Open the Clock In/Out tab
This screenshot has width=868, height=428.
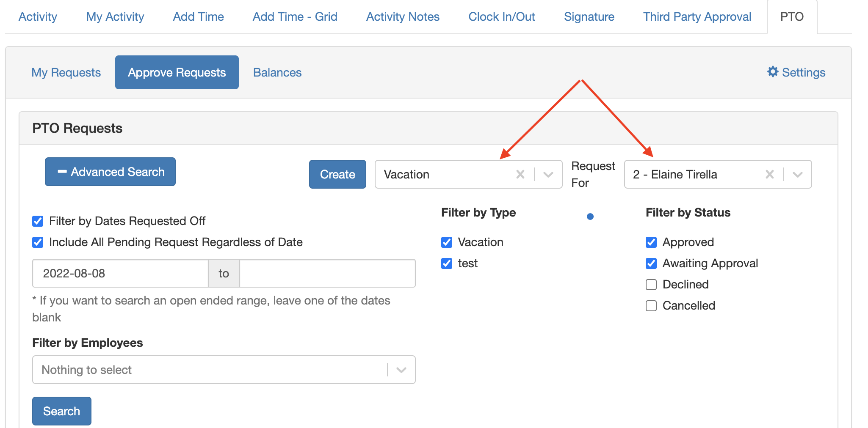tap(501, 16)
